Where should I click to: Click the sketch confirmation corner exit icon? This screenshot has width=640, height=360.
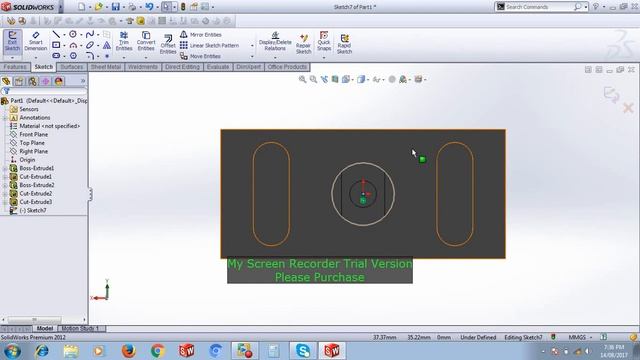coord(612,95)
